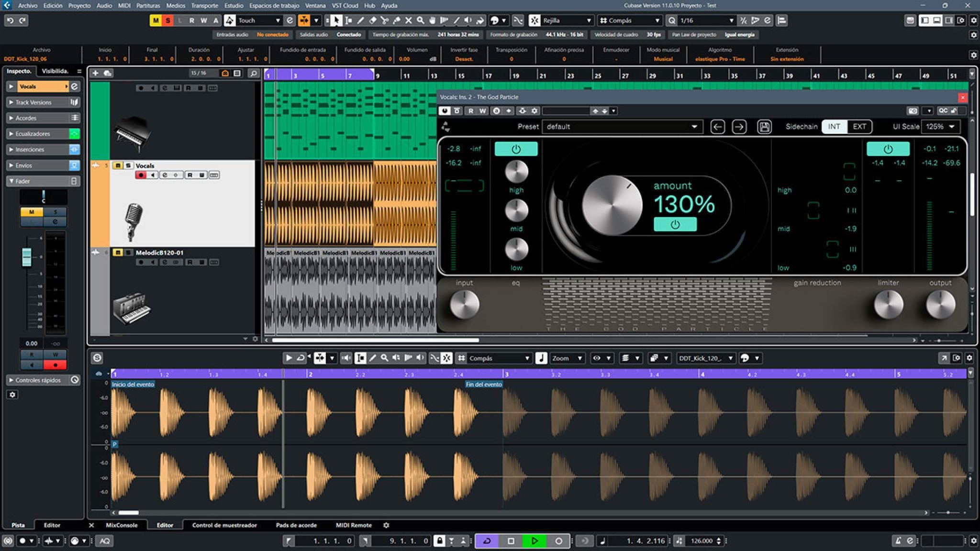Open the MixConsole from the bottom tabs

click(121, 525)
